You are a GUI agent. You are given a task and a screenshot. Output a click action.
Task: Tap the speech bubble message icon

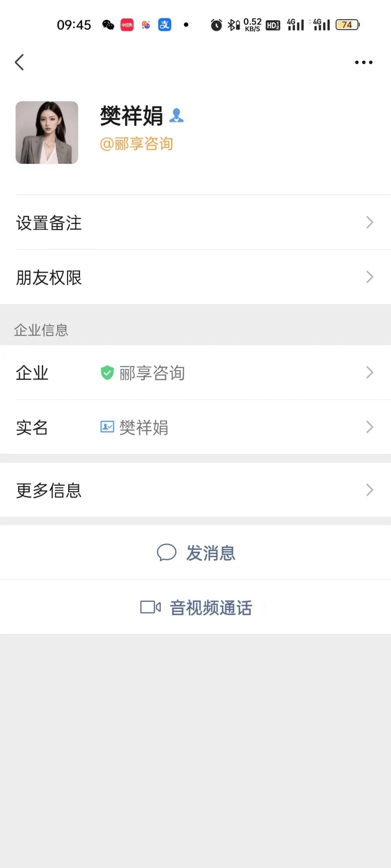167,552
